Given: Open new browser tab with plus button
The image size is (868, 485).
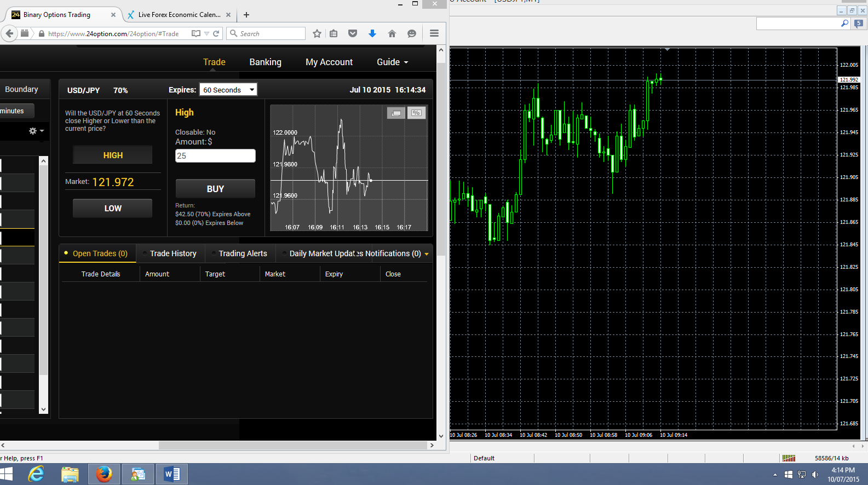Looking at the screenshot, I should (246, 15).
